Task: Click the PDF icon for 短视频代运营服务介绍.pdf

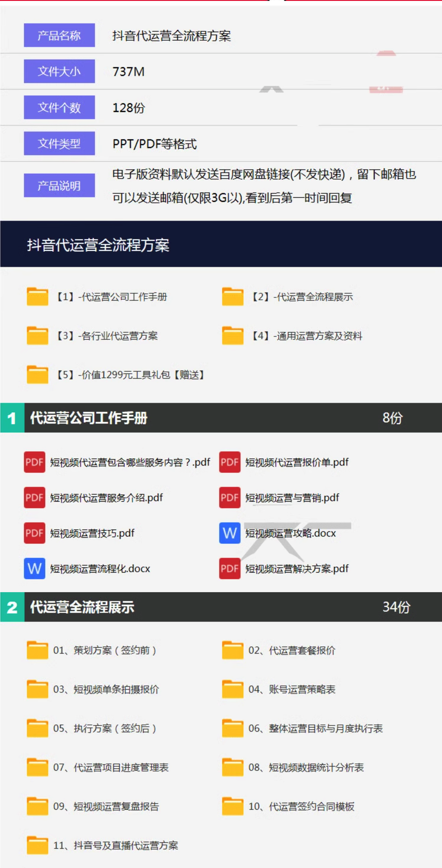Action: (34, 497)
